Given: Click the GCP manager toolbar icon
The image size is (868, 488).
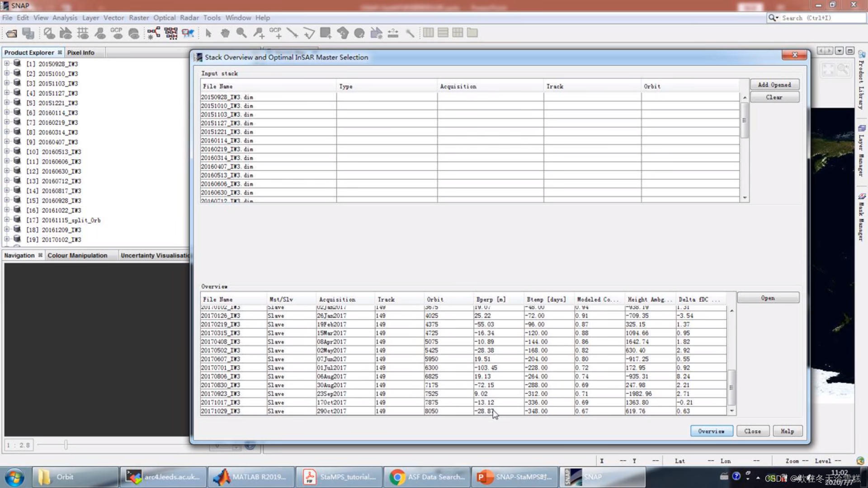Looking at the screenshot, I should pos(117,33).
